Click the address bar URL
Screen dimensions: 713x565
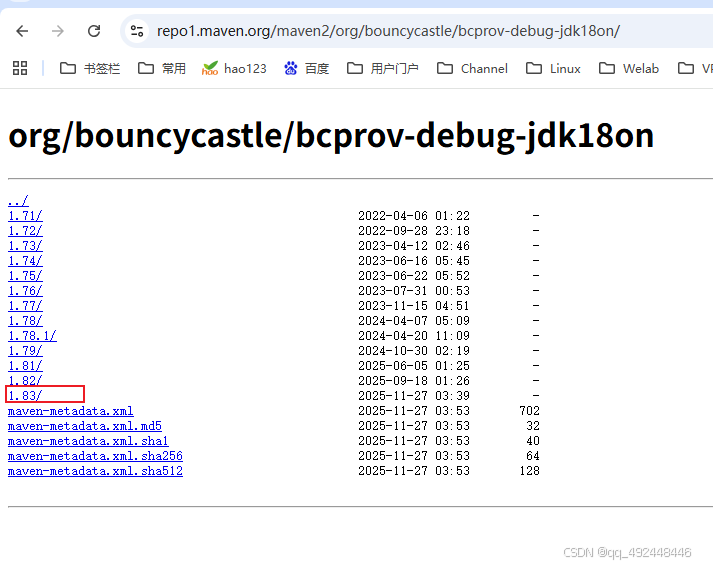388,31
